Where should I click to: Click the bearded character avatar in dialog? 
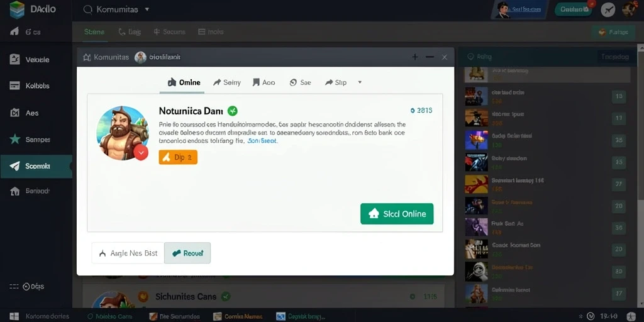[122, 133]
